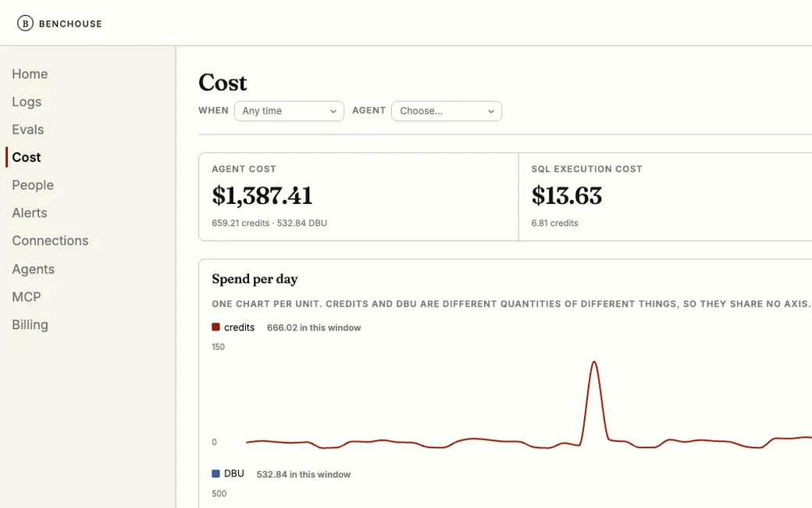Open the Home page in sidebar
This screenshot has height=508, width=812.
tap(30, 74)
